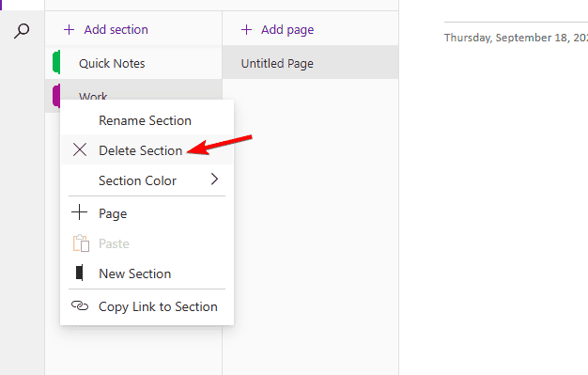The image size is (588, 375).
Task: Click the section icon beside New Section
Action: coord(79,273)
